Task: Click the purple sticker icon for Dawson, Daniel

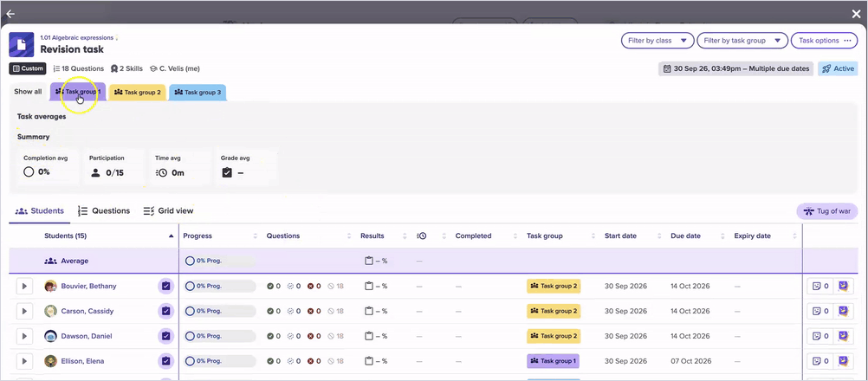Action: (x=844, y=336)
